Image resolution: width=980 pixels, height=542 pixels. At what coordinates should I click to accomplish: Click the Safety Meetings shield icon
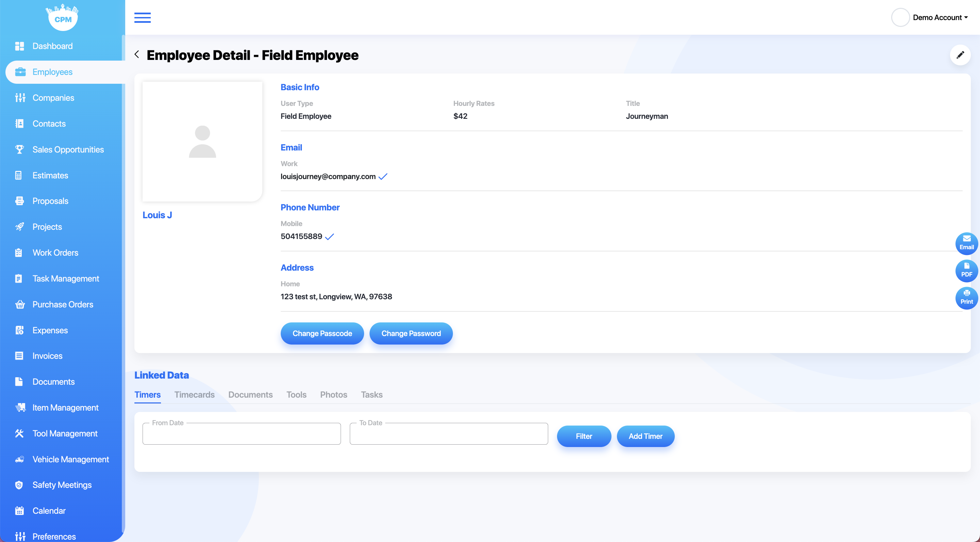[19, 485]
